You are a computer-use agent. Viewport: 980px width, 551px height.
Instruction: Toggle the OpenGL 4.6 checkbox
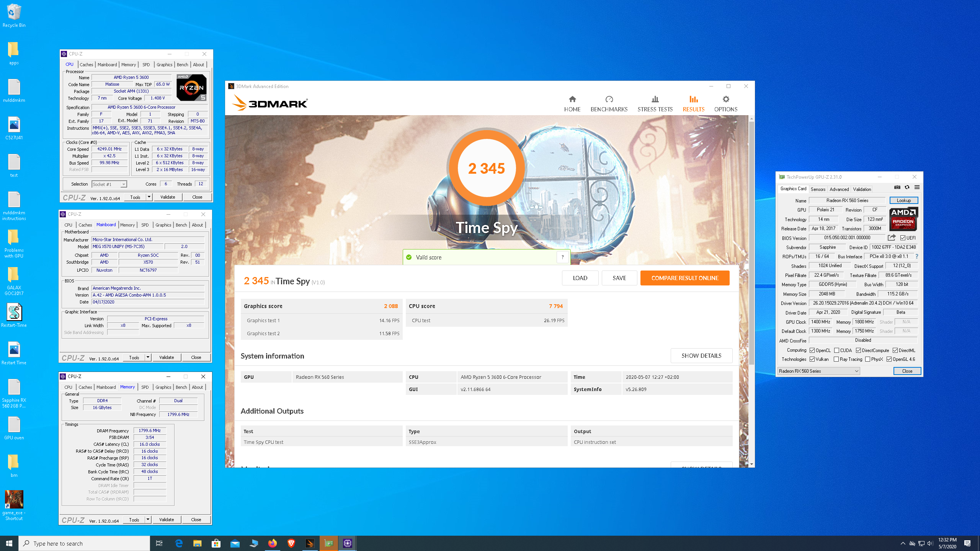(889, 359)
